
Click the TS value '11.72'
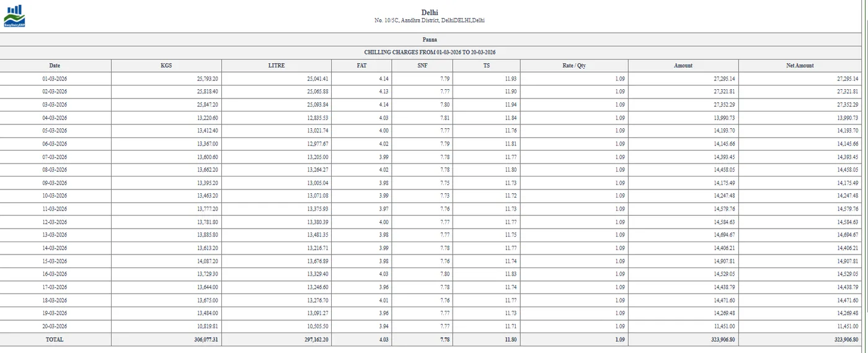tap(511, 196)
